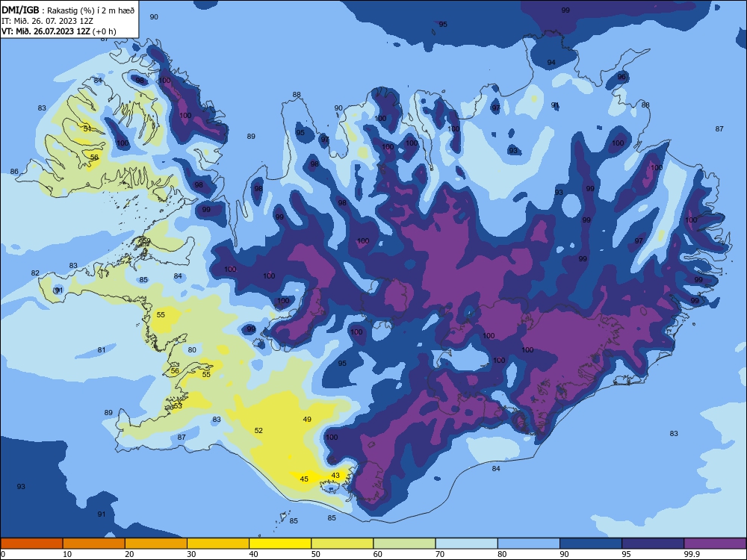Click the humidity value 49 on the map

(307, 420)
